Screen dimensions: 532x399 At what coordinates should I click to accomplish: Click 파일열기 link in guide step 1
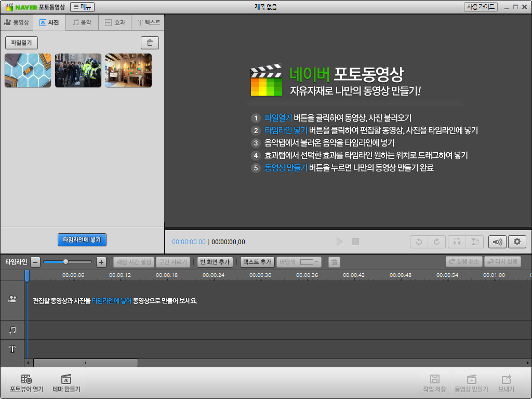click(278, 118)
